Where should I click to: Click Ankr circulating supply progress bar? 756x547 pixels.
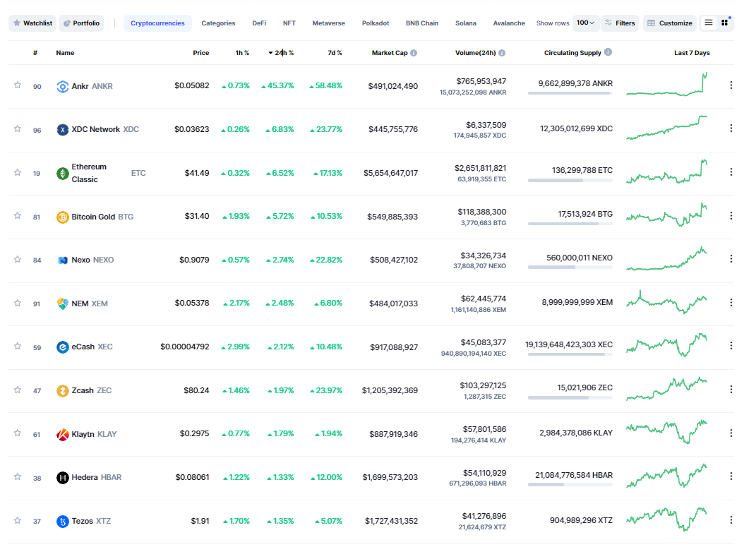click(x=570, y=93)
